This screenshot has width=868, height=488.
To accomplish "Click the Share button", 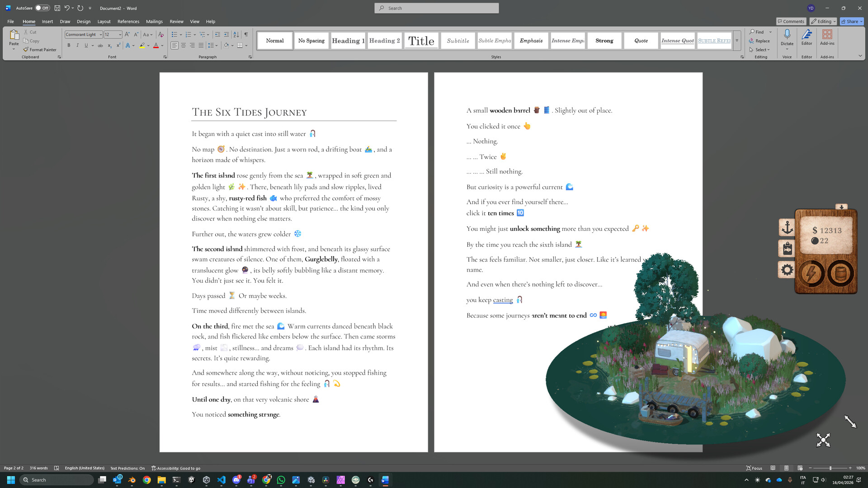I will (x=849, y=21).
